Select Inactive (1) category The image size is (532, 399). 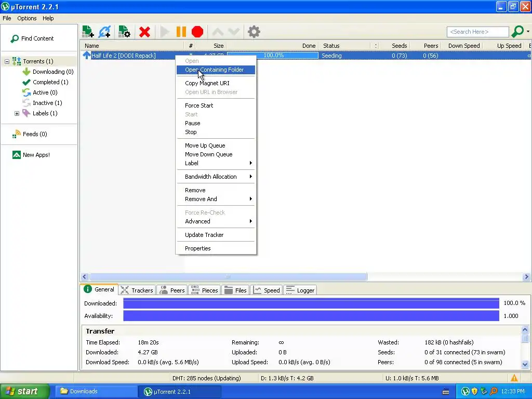(43, 103)
